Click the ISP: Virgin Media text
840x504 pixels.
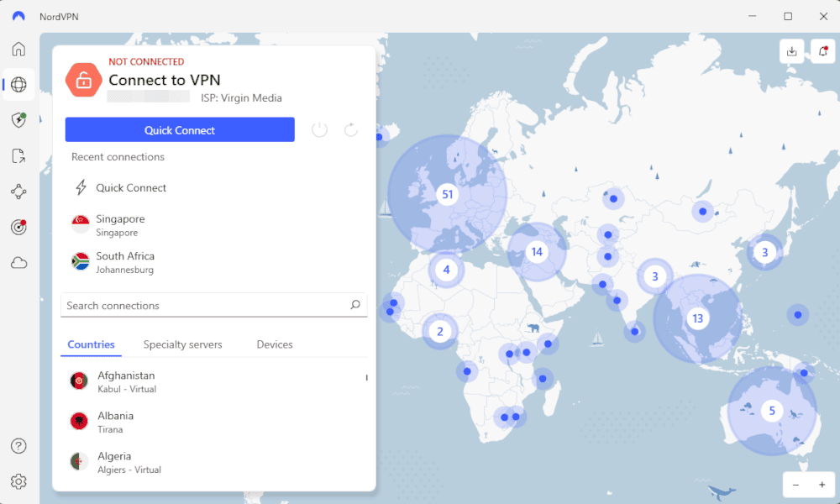pos(242,98)
